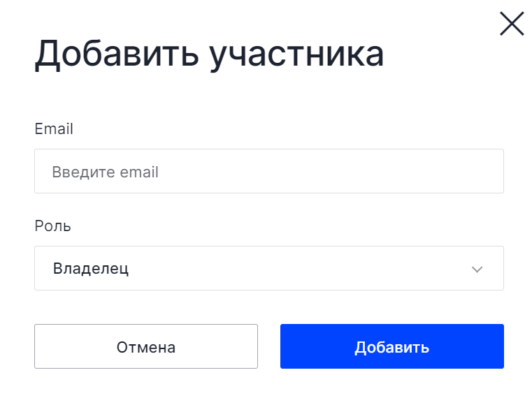Click the Email field label
The height and width of the screenshot is (398, 532).
pyautogui.click(x=54, y=128)
